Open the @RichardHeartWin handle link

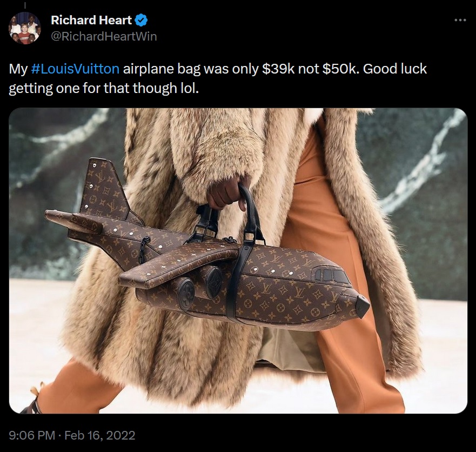(x=104, y=36)
